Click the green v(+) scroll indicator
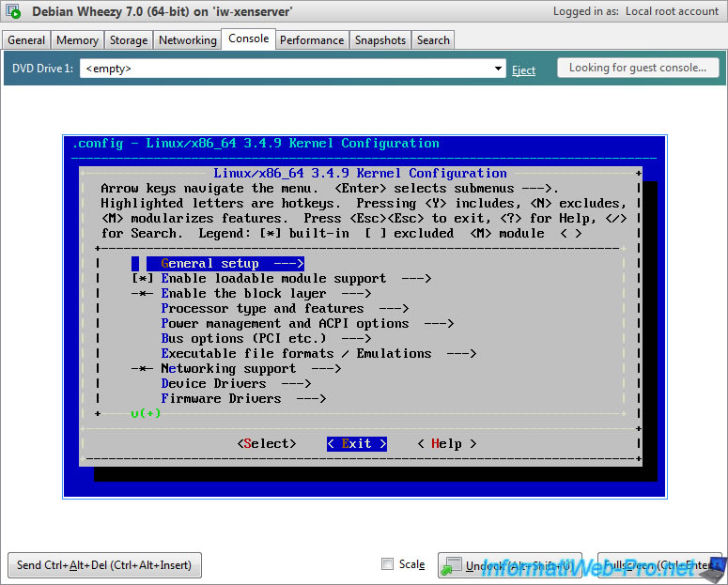 tap(146, 413)
